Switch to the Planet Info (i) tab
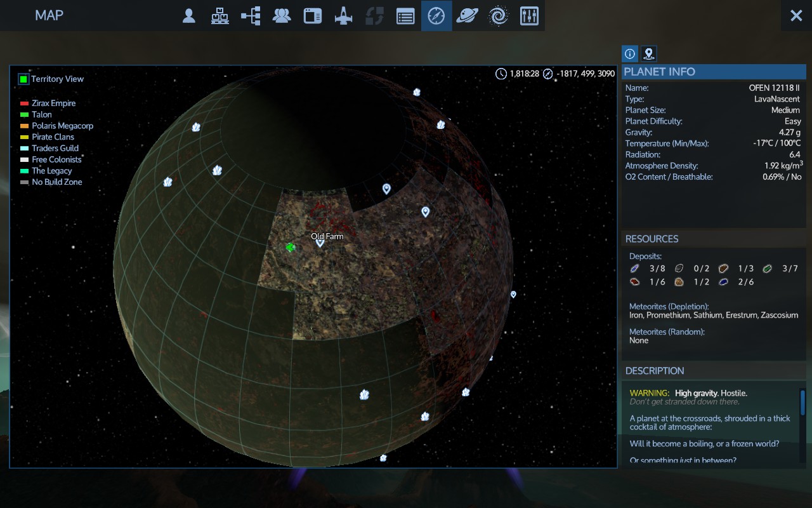Viewport: 812px width, 508px height. click(x=630, y=54)
